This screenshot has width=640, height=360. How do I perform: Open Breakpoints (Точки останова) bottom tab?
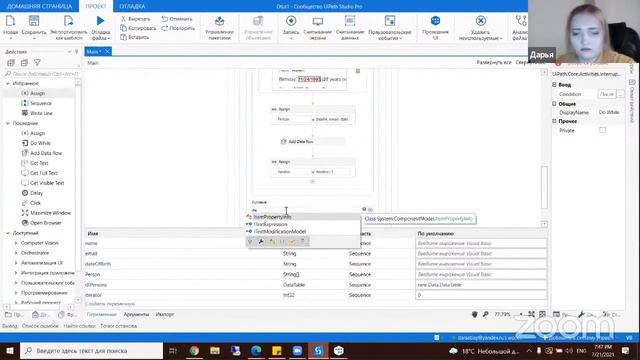pos(118,326)
